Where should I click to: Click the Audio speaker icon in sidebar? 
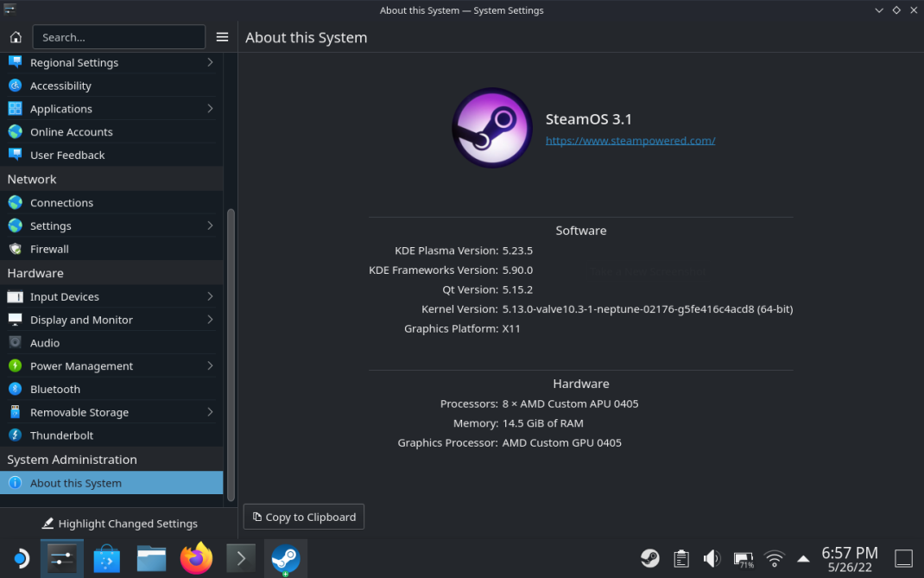pyautogui.click(x=16, y=343)
